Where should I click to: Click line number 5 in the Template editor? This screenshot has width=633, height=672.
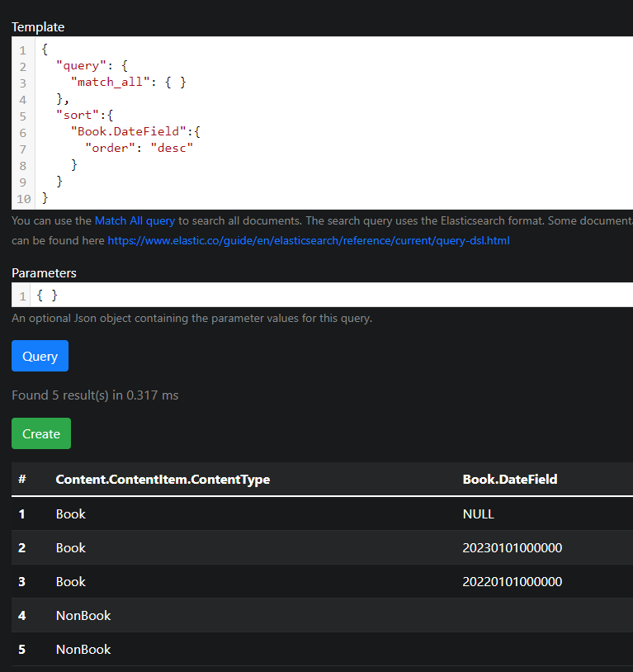[23, 115]
